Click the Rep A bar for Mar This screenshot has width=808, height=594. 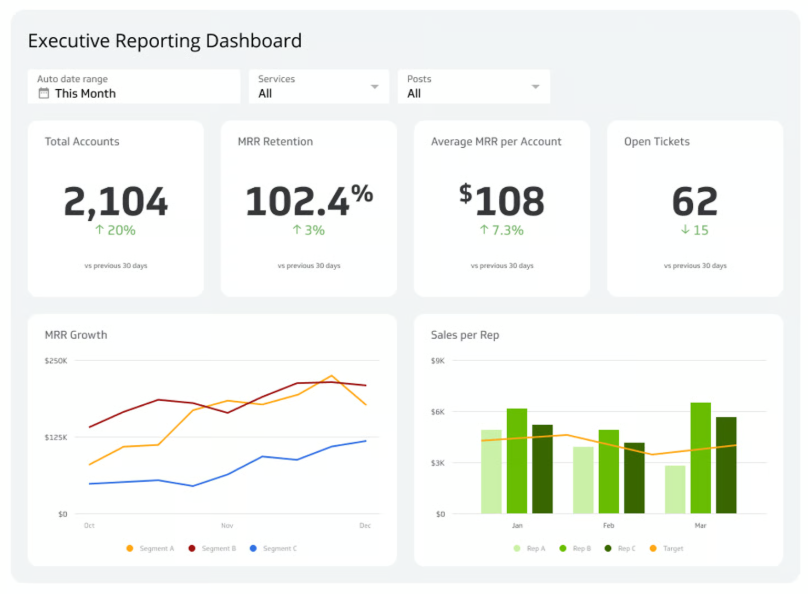(x=675, y=489)
